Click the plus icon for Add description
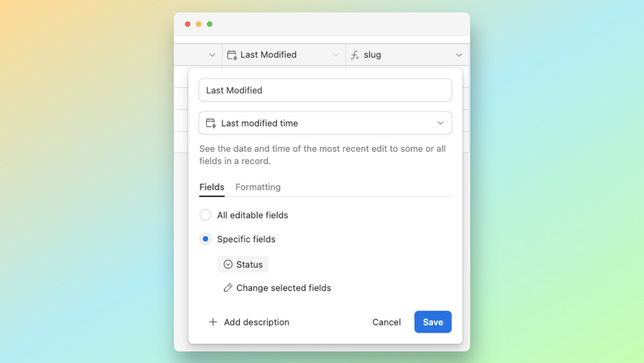Image resolution: width=644 pixels, height=363 pixels. pos(213,322)
